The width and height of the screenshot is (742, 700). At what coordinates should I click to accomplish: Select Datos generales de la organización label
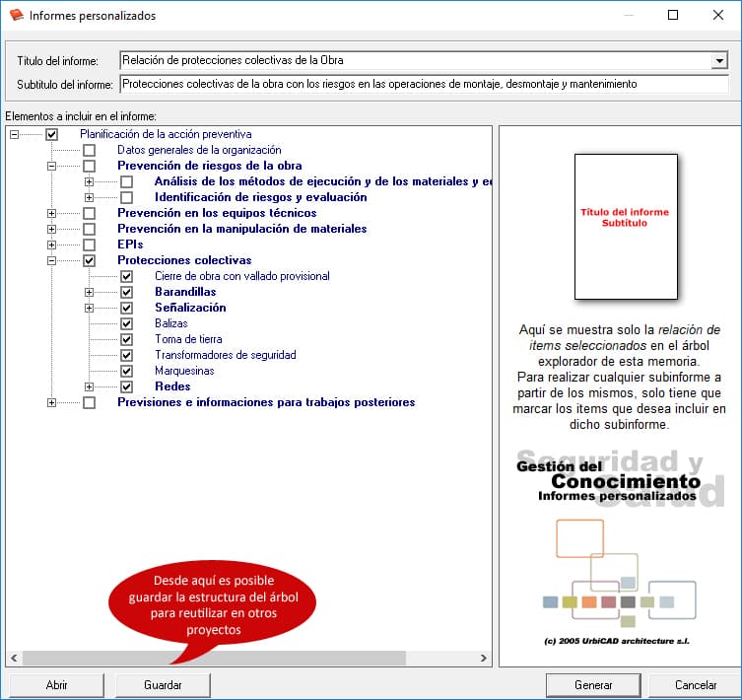click(x=199, y=150)
